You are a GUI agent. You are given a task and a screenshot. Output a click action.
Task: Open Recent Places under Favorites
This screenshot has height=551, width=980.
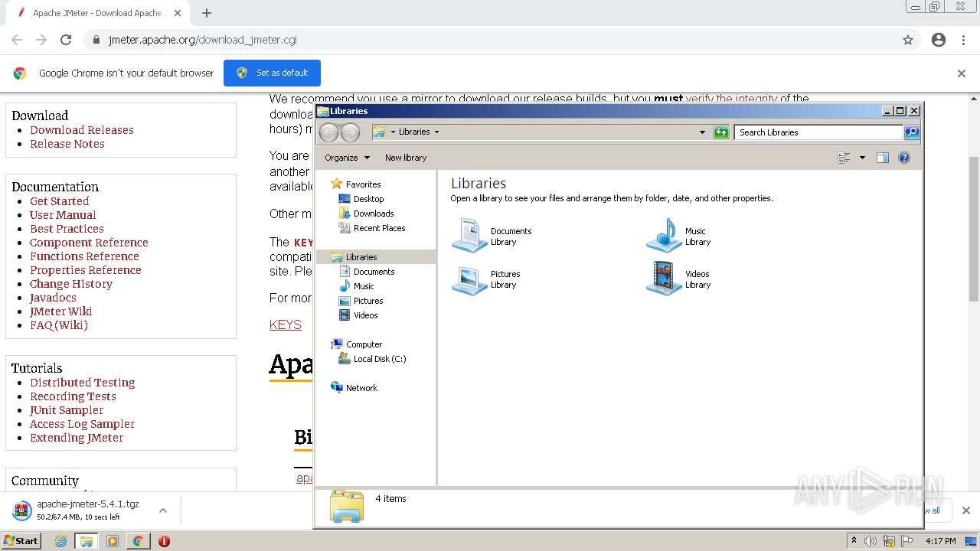pos(379,228)
